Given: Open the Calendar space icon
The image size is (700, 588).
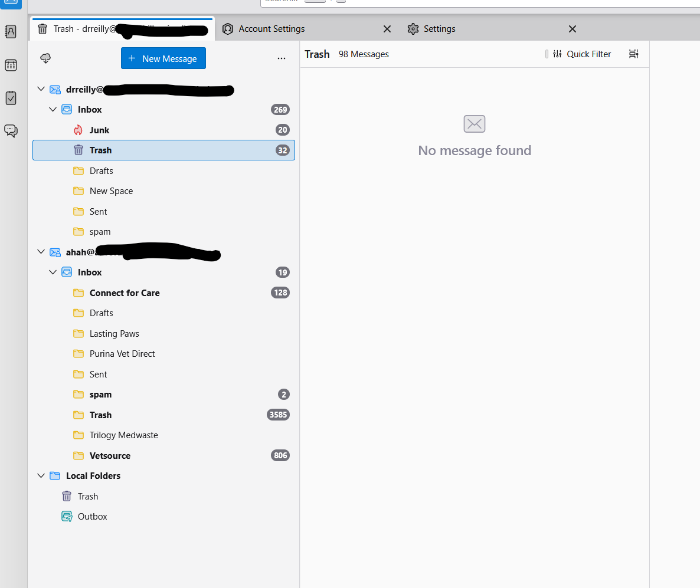Looking at the screenshot, I should point(11,65).
